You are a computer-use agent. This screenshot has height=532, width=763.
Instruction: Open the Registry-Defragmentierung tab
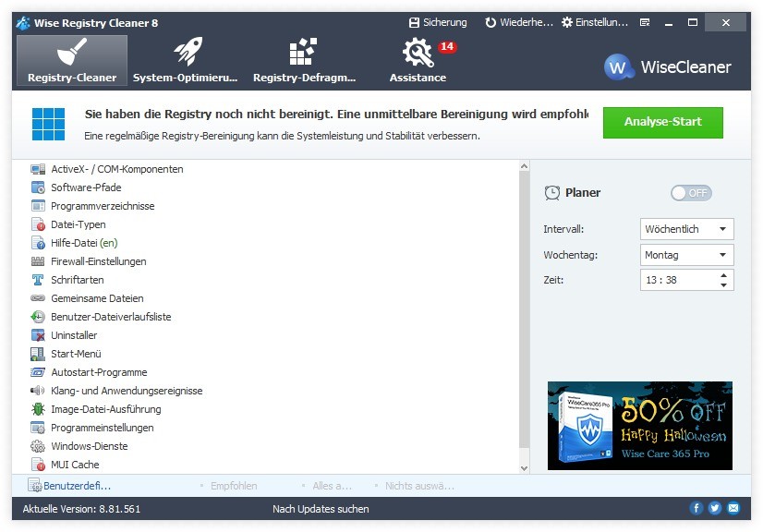304,60
